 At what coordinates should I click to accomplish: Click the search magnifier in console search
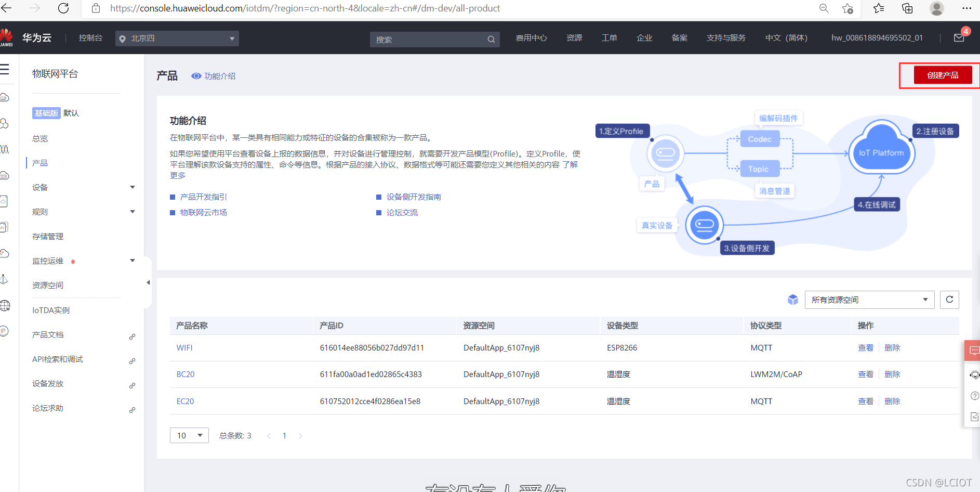(x=491, y=40)
